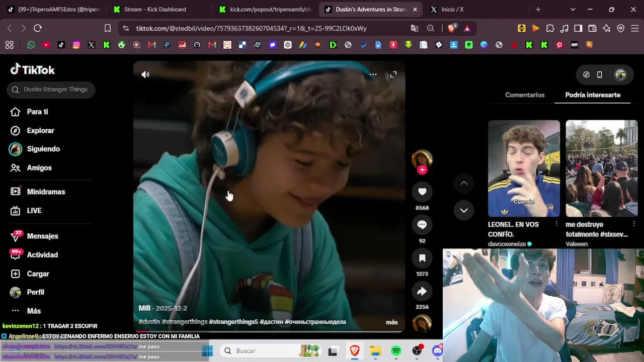Image resolution: width=644 pixels, height=362 pixels.
Task: Open the YouTube bookmark
Action: (46, 45)
